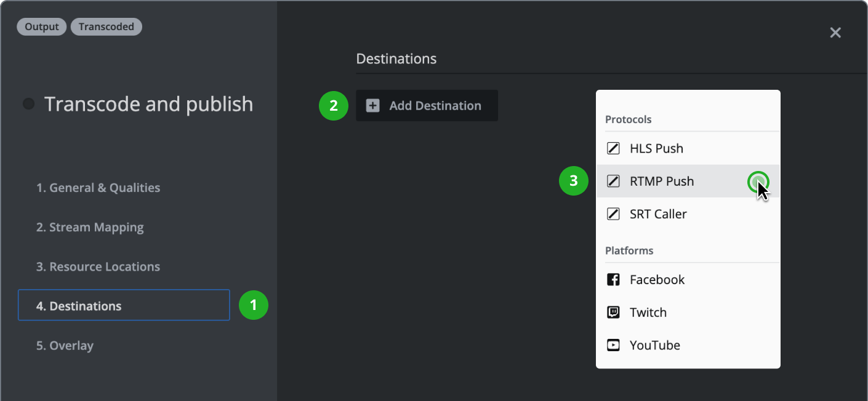Click the HLS Push edit icon
Image resolution: width=868 pixels, height=401 pixels.
[613, 148]
